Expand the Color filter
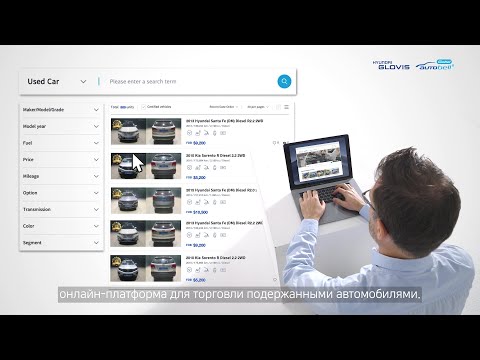 [61, 226]
